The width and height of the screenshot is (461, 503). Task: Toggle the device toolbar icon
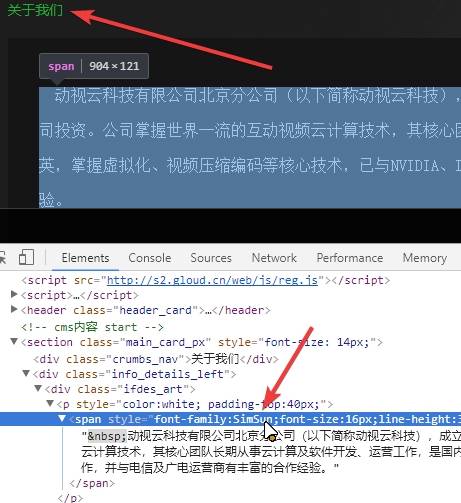point(26,257)
